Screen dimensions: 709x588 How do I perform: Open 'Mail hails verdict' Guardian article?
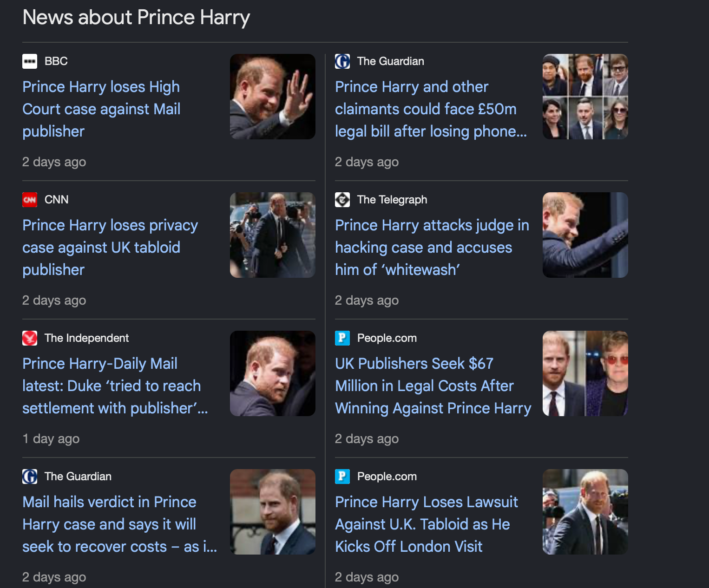120,524
